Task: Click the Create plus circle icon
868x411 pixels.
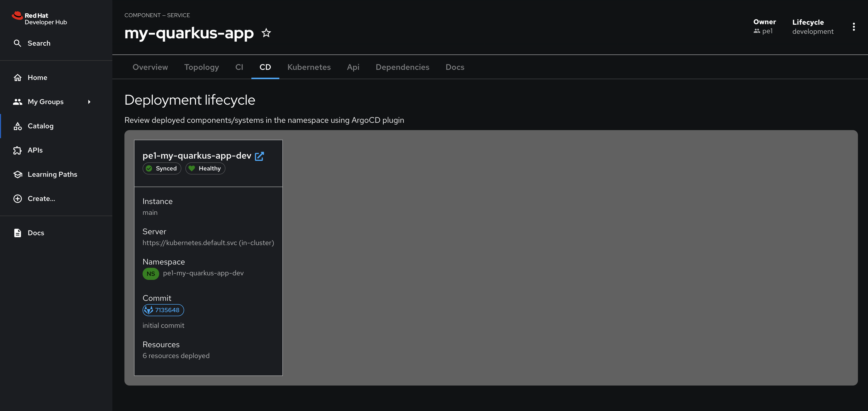Action: coord(18,199)
